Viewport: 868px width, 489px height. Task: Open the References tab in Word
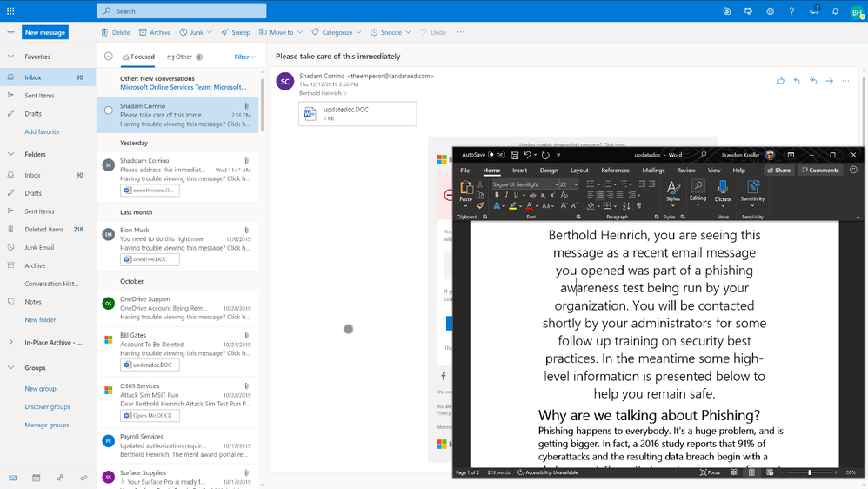(615, 171)
